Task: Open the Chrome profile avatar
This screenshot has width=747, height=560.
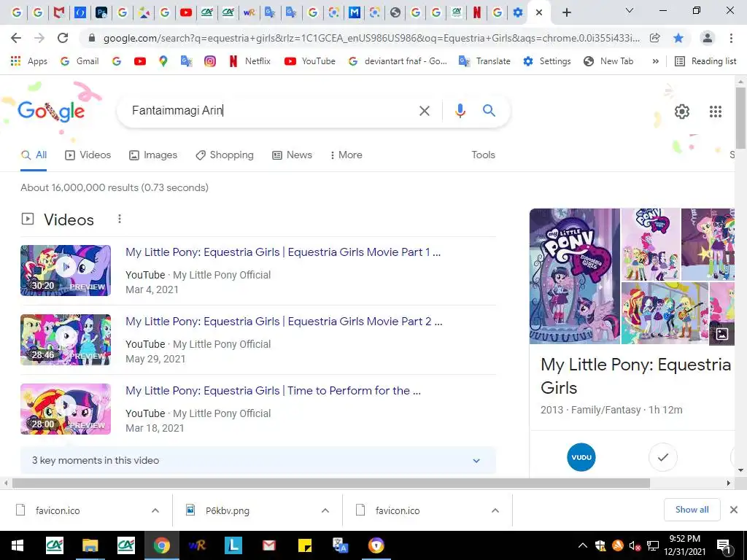Action: click(x=707, y=38)
